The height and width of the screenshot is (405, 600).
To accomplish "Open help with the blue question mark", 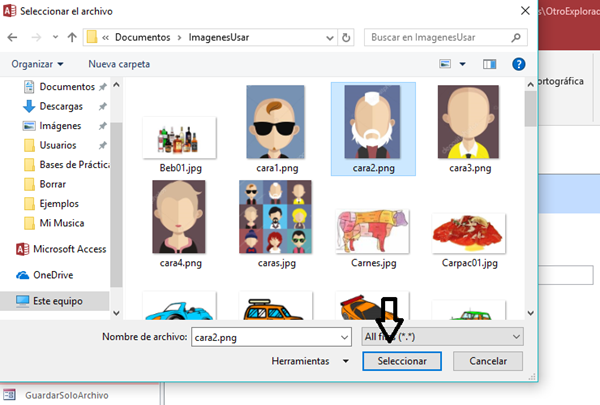I will point(518,64).
